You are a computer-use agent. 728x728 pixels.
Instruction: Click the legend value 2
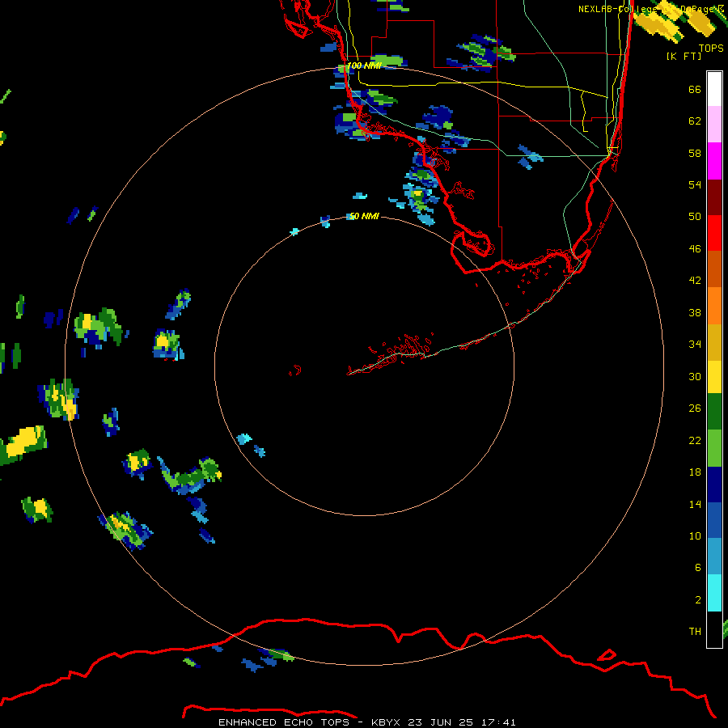[x=698, y=600]
